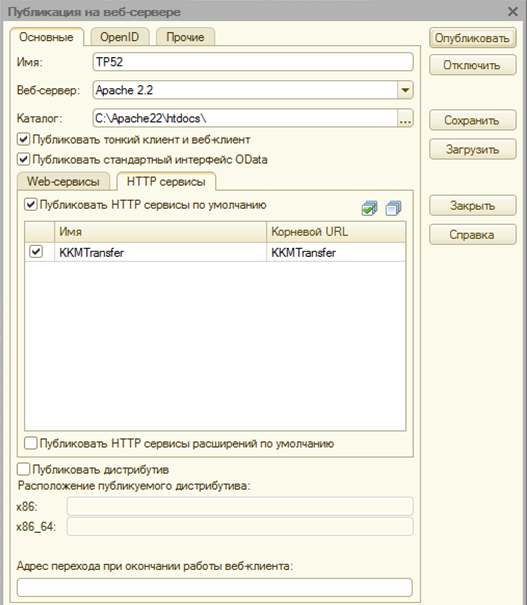Uncheck publish HTTP services by default
Viewport: 527px width, 605px height.
tap(30, 204)
